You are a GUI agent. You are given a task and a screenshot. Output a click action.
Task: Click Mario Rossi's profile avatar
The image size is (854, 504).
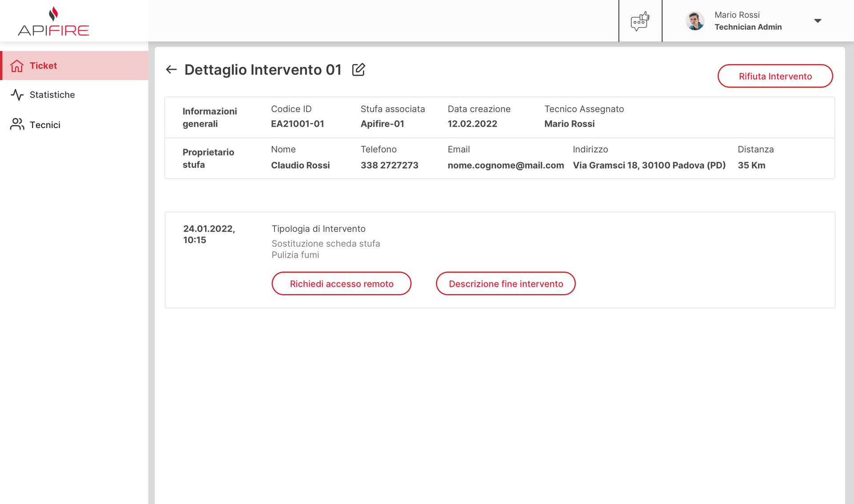pyautogui.click(x=695, y=21)
